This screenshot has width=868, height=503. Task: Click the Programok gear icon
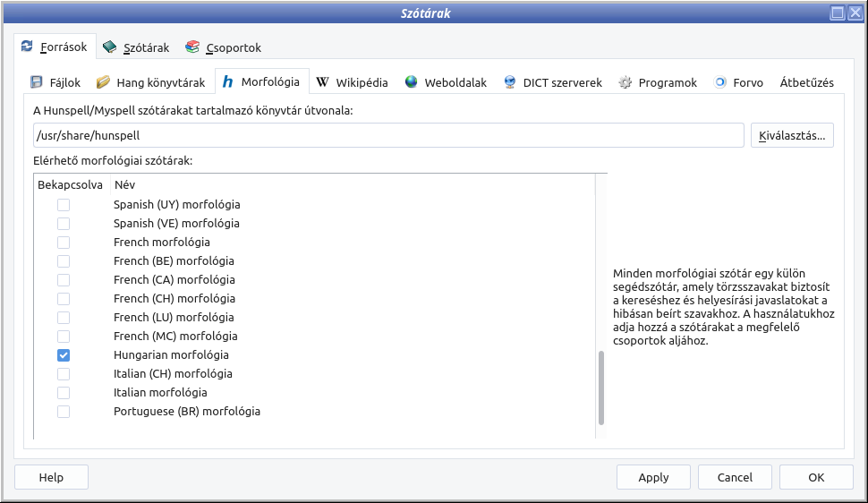tap(625, 82)
